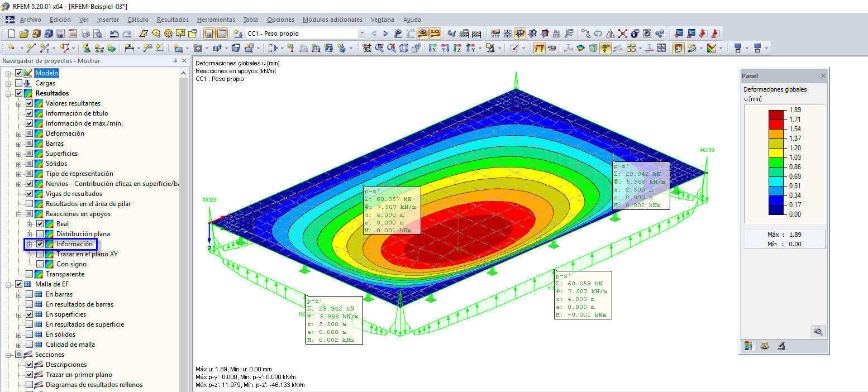
Task: Toggle the table display icon
Action: pyautogui.click(x=222, y=34)
